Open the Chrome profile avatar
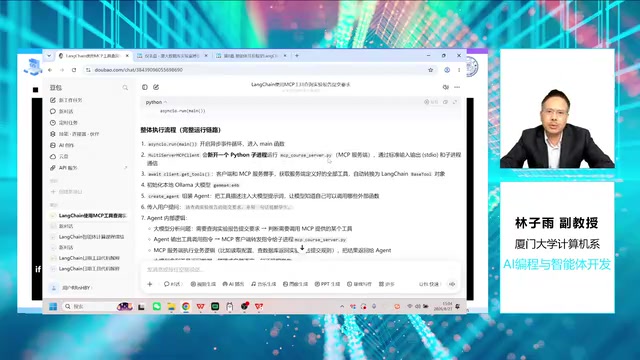 [447, 70]
